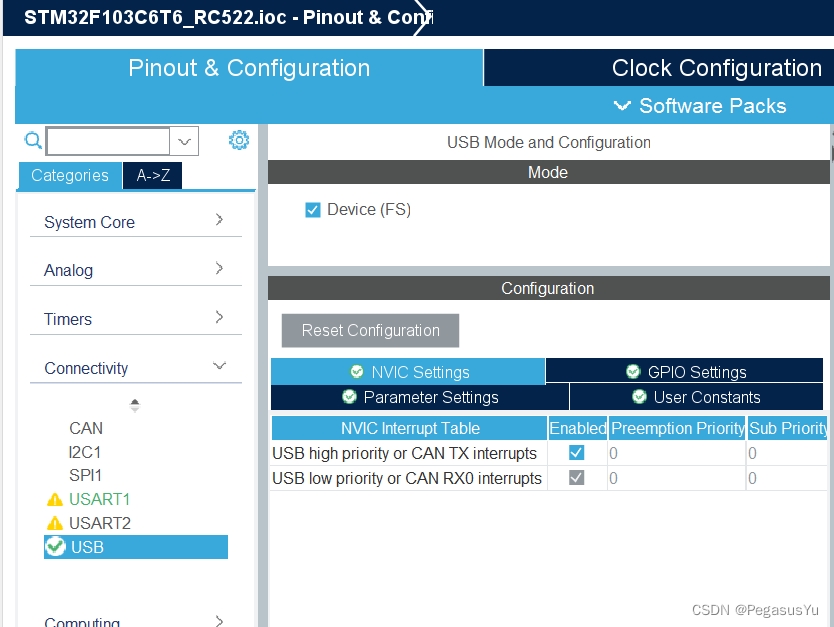The image size is (834, 627).
Task: Click Preemption Priority value for USB low priority
Action: pos(677,478)
